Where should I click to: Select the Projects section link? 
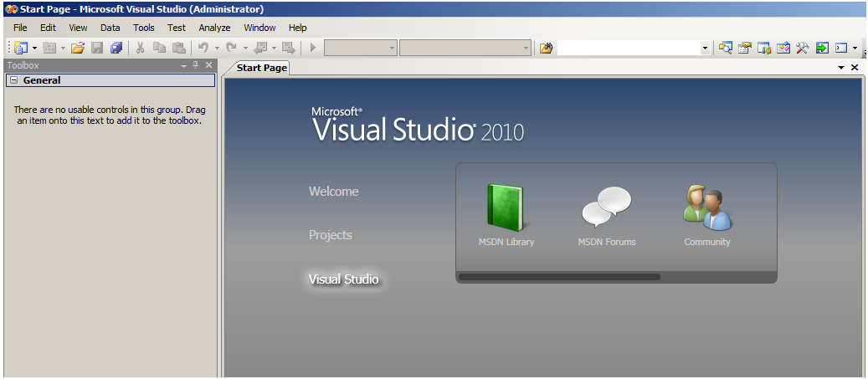[x=331, y=235]
